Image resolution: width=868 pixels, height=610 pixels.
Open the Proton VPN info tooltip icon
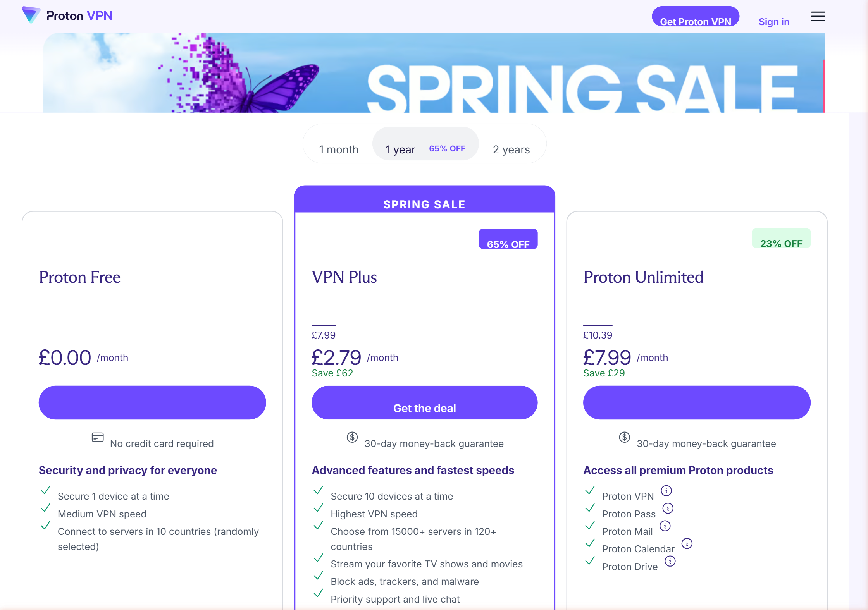click(x=666, y=490)
